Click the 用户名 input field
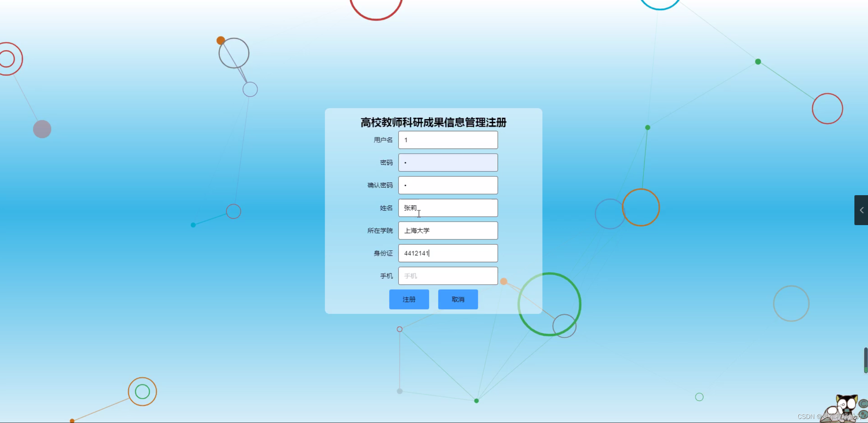This screenshot has width=868, height=423. pyautogui.click(x=448, y=140)
